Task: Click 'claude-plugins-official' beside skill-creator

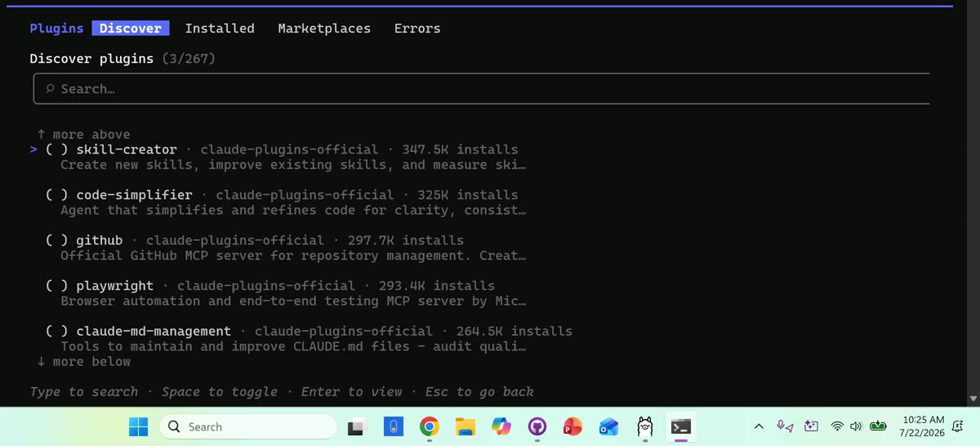Action: tap(289, 149)
